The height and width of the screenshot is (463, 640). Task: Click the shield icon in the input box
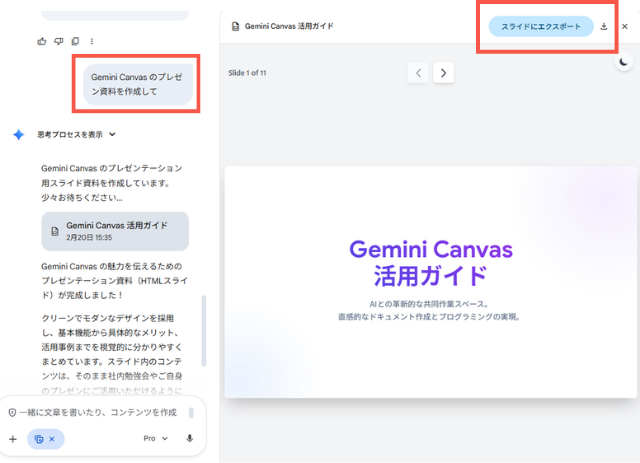point(12,413)
